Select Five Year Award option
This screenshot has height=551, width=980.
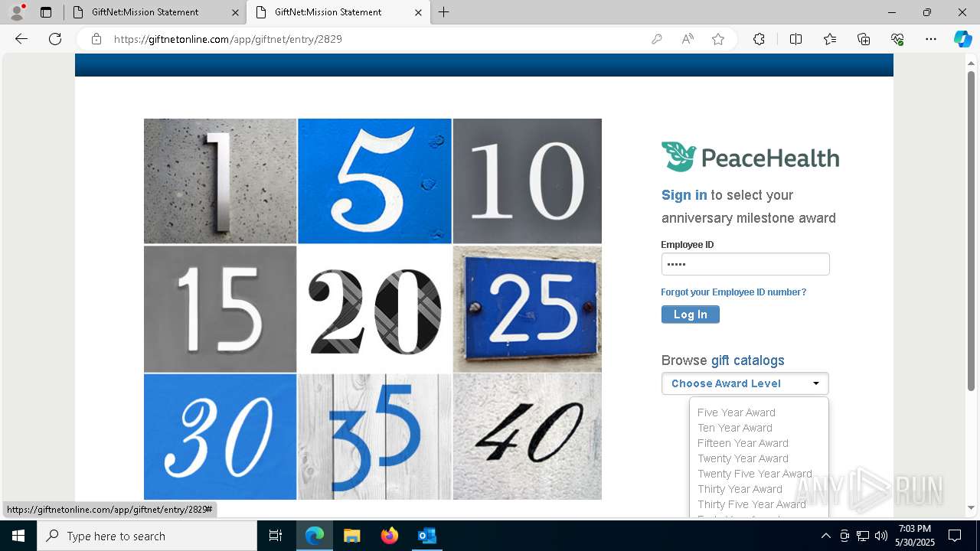[x=737, y=412]
